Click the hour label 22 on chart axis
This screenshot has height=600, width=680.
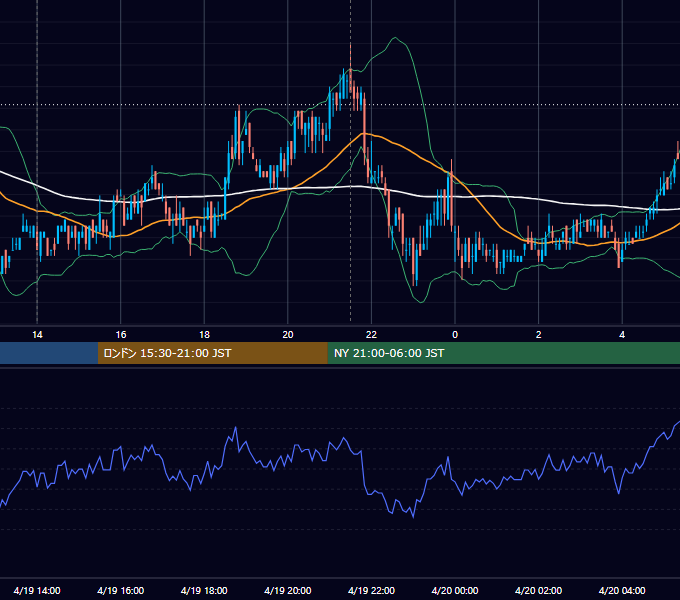tap(371, 335)
